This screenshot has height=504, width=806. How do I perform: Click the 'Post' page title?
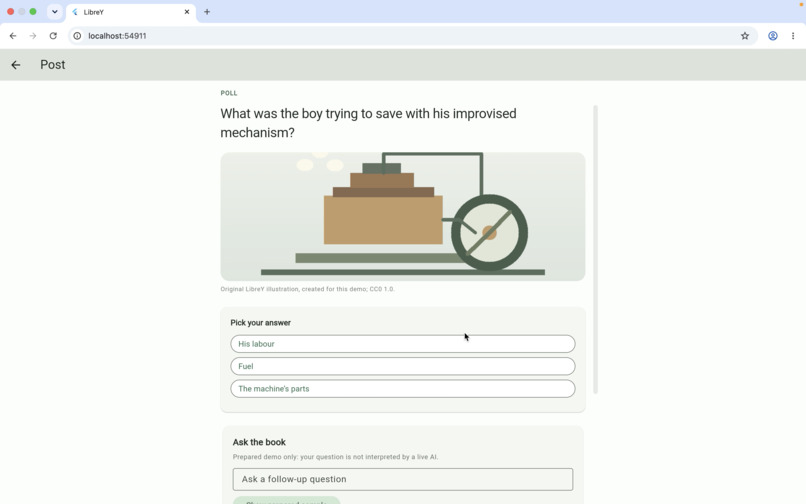(53, 65)
